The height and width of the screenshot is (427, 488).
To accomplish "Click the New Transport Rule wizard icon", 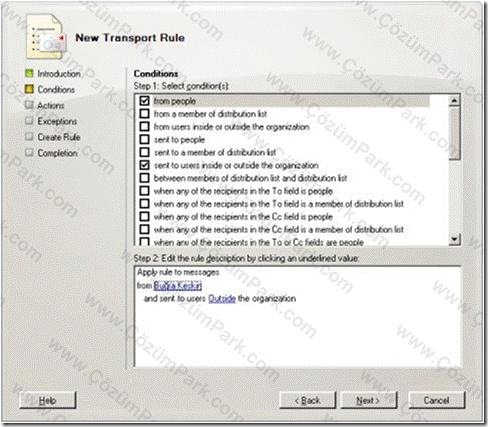I will 45,37.
